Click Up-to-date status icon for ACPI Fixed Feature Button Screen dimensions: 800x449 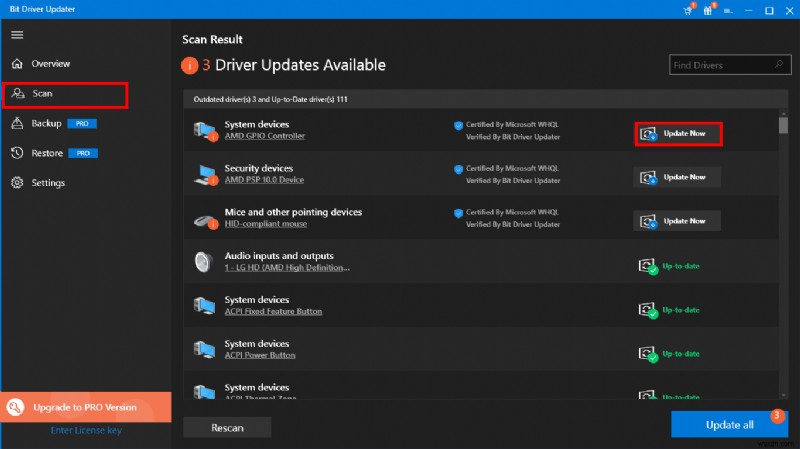pos(648,310)
